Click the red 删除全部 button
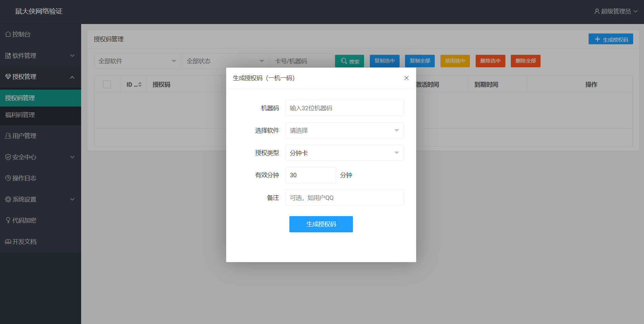This screenshot has height=324, width=644. (x=525, y=61)
